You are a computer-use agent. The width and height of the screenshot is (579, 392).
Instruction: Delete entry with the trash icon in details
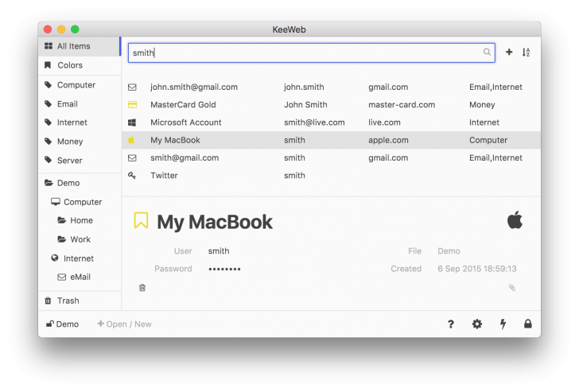tap(142, 288)
